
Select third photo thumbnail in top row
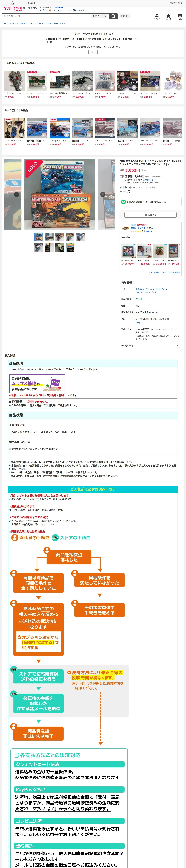click(60, 237)
